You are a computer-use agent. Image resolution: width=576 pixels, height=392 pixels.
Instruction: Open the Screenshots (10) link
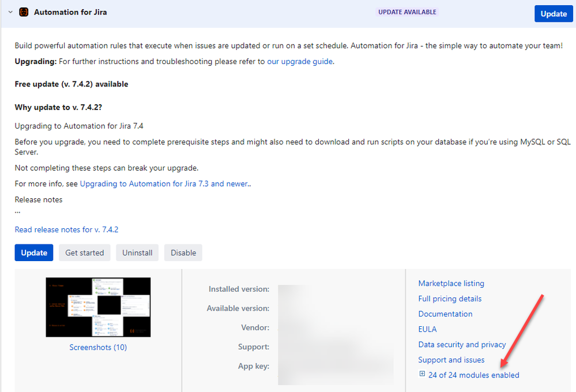click(98, 347)
